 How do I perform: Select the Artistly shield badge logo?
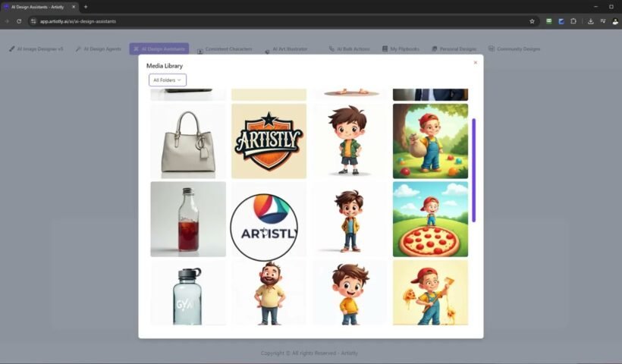click(269, 141)
